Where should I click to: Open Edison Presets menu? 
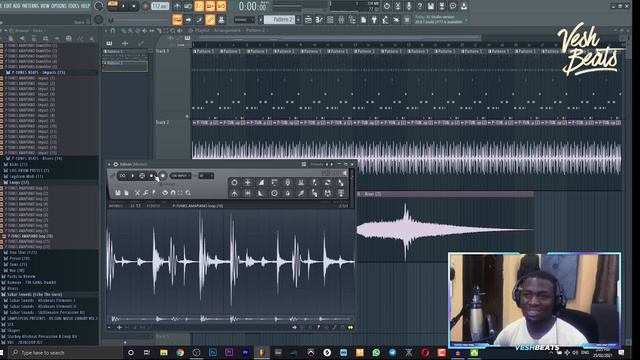click(x=316, y=164)
